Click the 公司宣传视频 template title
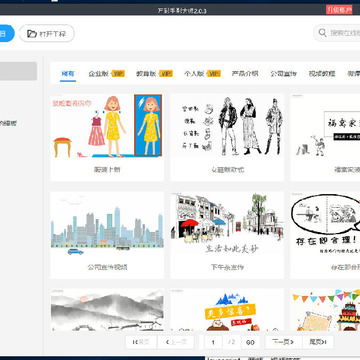 click(107, 267)
